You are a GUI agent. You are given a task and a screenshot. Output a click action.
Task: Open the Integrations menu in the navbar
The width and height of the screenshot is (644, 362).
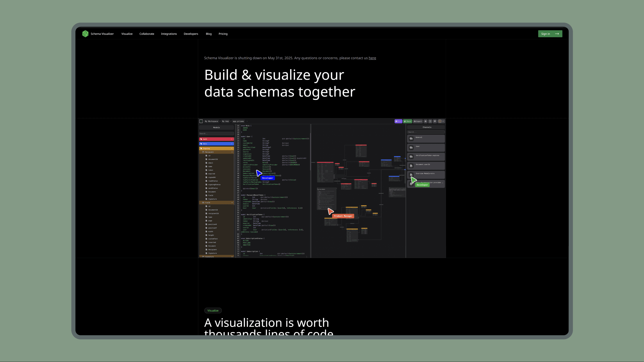coord(169,34)
